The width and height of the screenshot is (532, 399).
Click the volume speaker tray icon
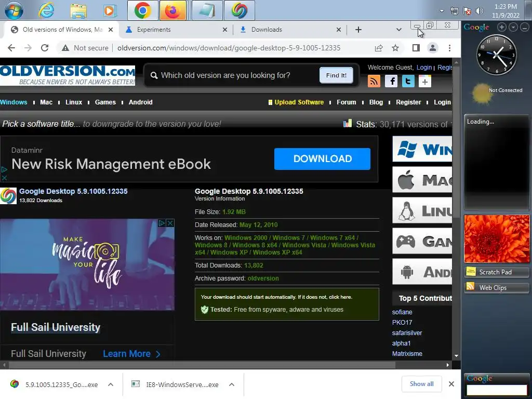pos(480,11)
